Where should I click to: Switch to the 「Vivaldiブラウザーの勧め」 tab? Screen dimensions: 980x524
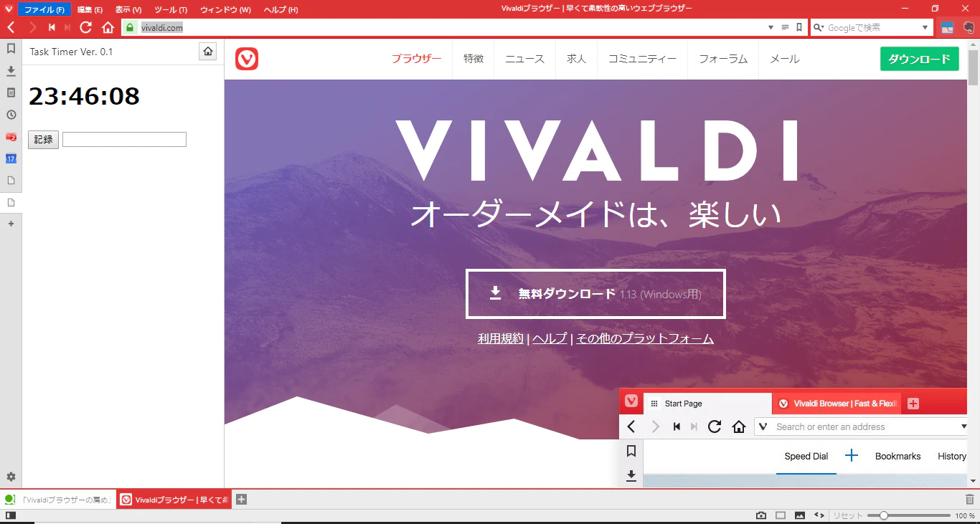[58, 500]
